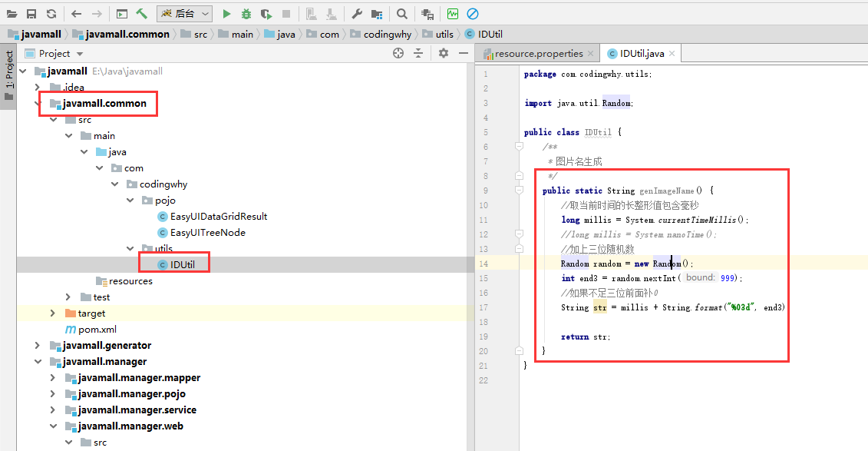Open the 后台 run configuration dropdown
The image size is (868, 451).
coord(184,14)
